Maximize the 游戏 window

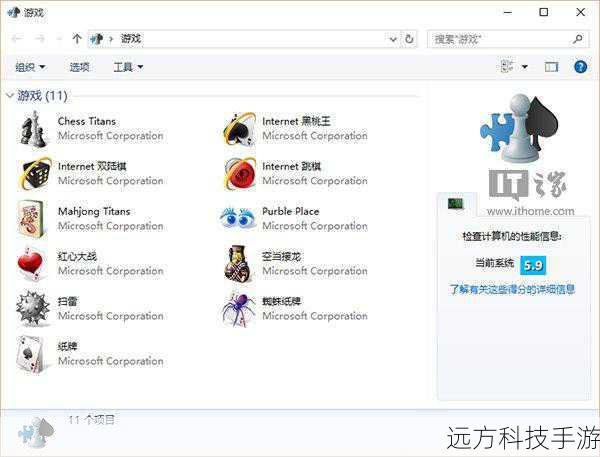click(543, 12)
